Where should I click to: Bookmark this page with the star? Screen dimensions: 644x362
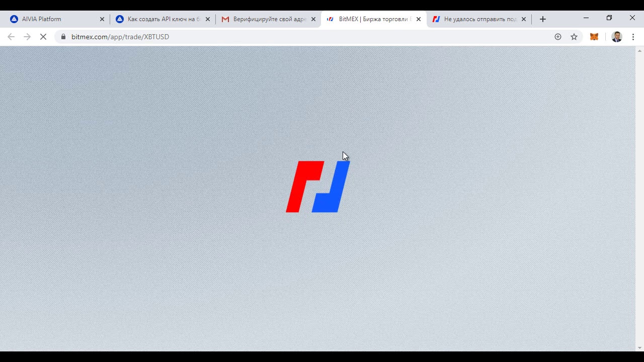[574, 37]
